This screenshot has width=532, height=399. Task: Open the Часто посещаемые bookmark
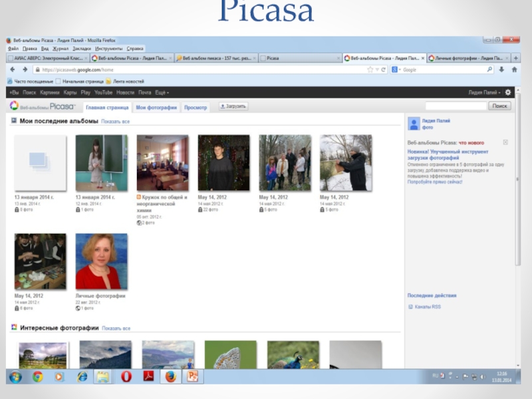tap(30, 81)
